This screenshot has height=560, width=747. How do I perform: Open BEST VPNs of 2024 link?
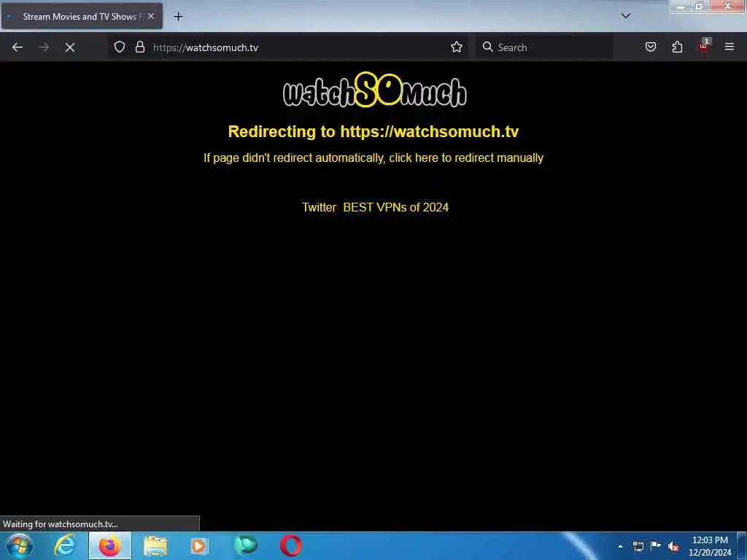coord(395,207)
